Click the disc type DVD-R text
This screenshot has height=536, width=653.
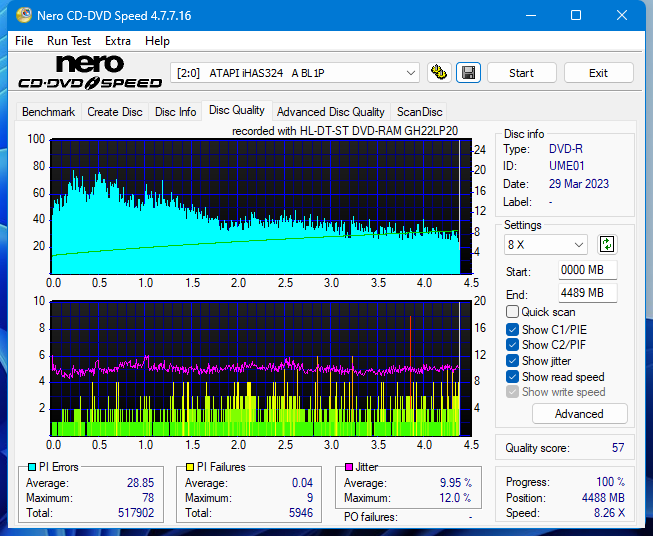(x=566, y=149)
